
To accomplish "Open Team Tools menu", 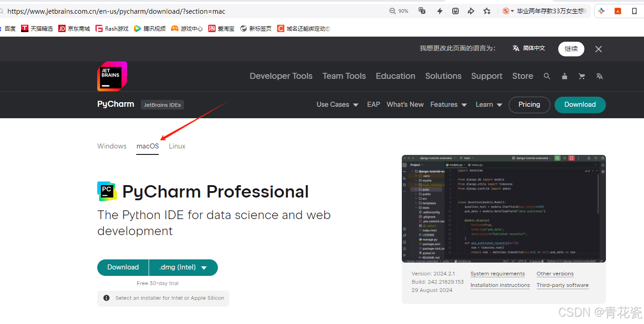I will coord(344,76).
